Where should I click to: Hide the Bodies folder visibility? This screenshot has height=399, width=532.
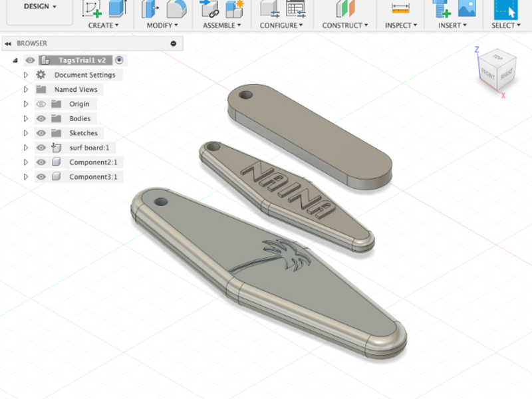coord(41,119)
